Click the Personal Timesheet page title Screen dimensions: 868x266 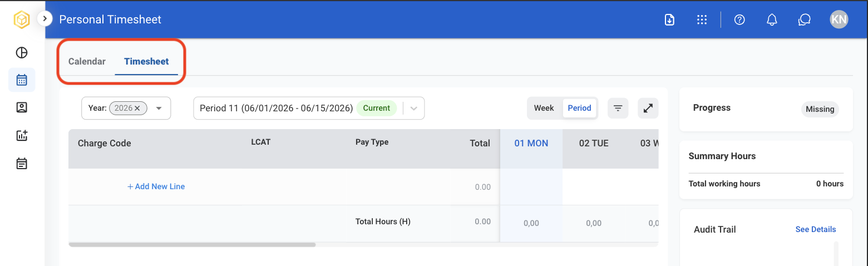tap(110, 19)
